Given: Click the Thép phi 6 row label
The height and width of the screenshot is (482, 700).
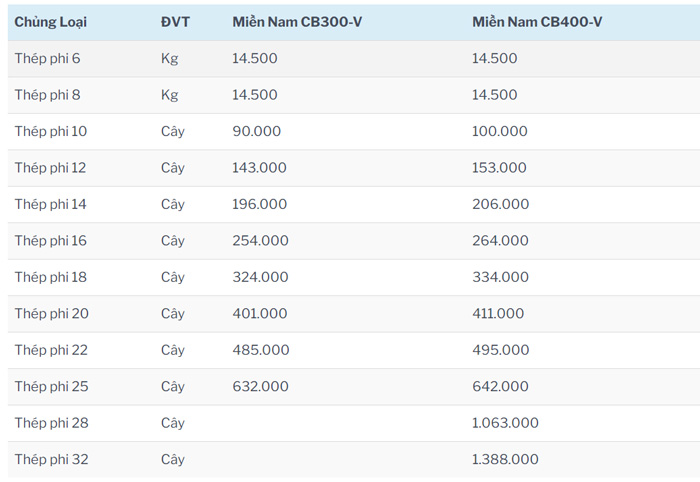Looking at the screenshot, I should (47, 58).
